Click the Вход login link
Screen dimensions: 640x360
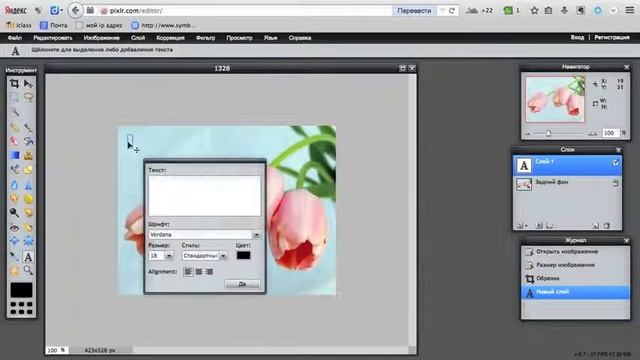point(577,37)
